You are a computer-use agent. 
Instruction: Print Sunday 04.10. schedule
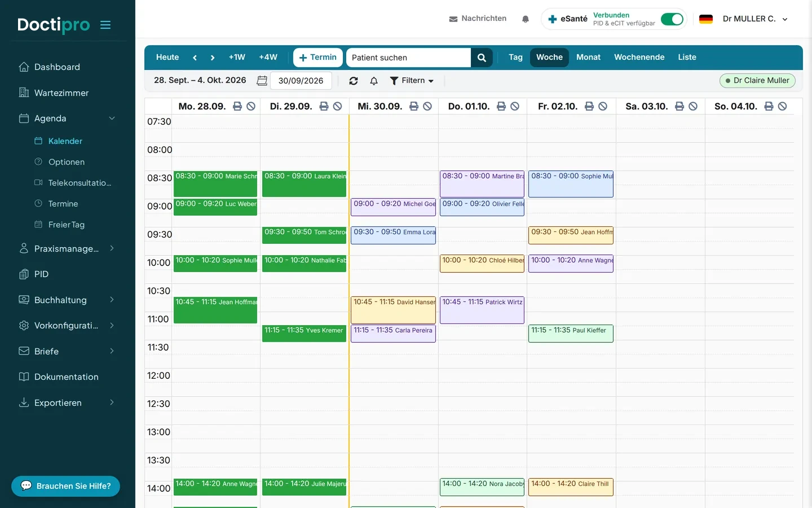click(x=769, y=106)
